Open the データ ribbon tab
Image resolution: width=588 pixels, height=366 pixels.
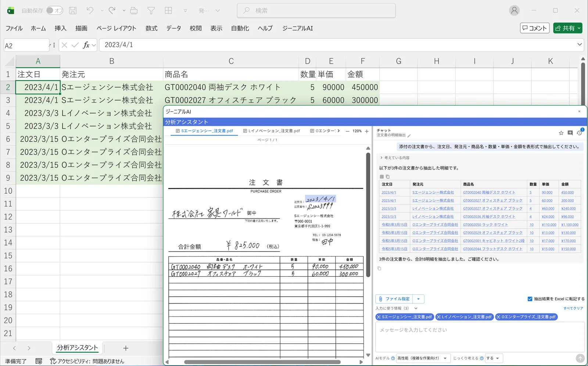(x=173, y=28)
